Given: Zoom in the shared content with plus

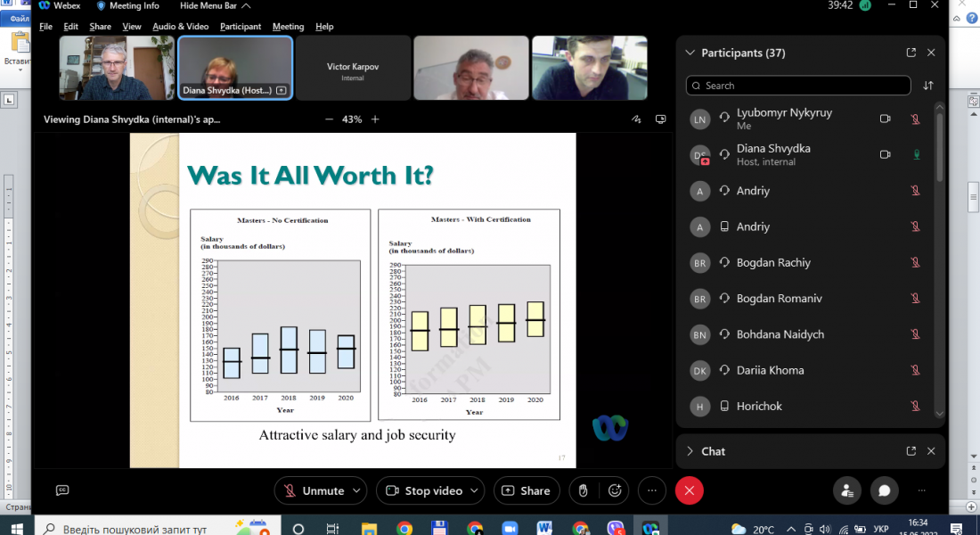Looking at the screenshot, I should 375,119.
